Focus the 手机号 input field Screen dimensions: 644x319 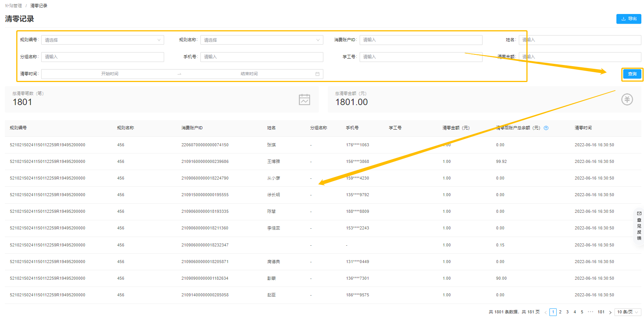[x=262, y=57]
